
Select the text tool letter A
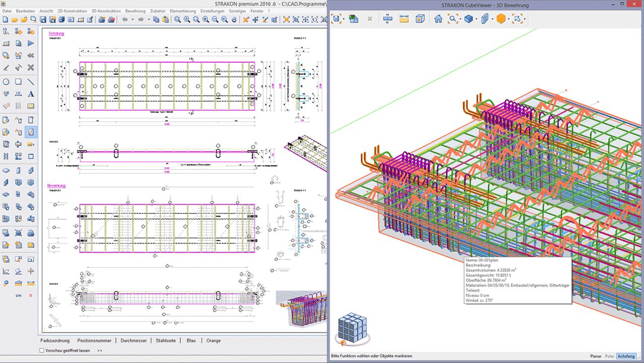[x=31, y=94]
